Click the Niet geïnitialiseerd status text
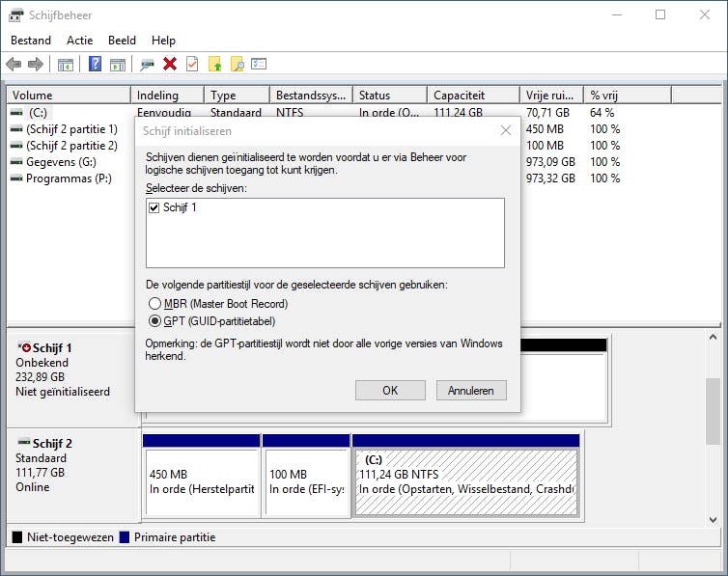 (63, 392)
